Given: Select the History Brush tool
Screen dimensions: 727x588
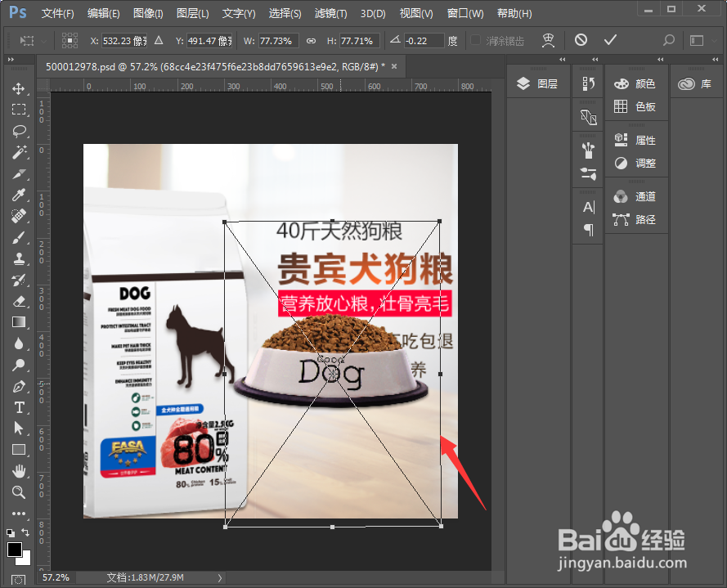Looking at the screenshot, I should pyautogui.click(x=19, y=280).
